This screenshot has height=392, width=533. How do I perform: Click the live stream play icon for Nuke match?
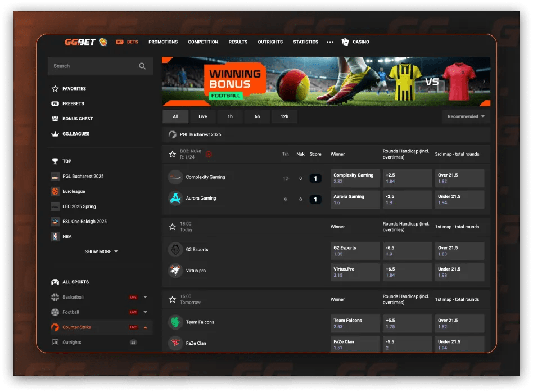[209, 154]
